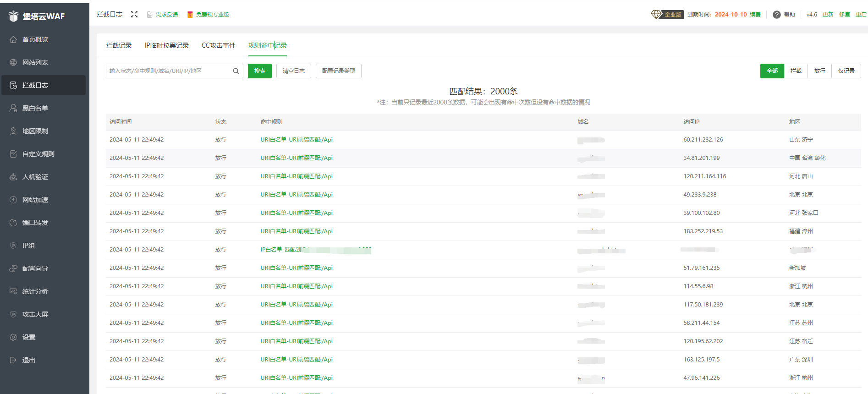Image resolution: width=868 pixels, height=394 pixels.
Task: Open 网站列表 globe icon in sidebar
Action: 13,62
